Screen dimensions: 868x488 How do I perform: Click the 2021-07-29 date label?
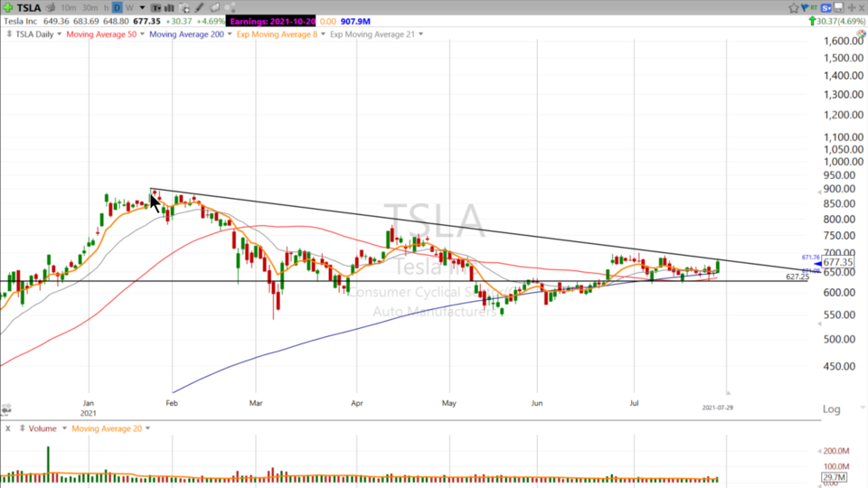717,408
